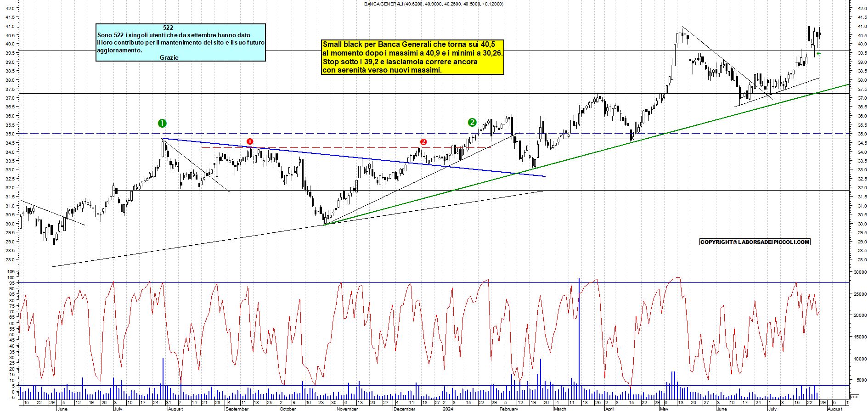Click 'con serenità verso nuovi massimi' line

click(x=382, y=70)
